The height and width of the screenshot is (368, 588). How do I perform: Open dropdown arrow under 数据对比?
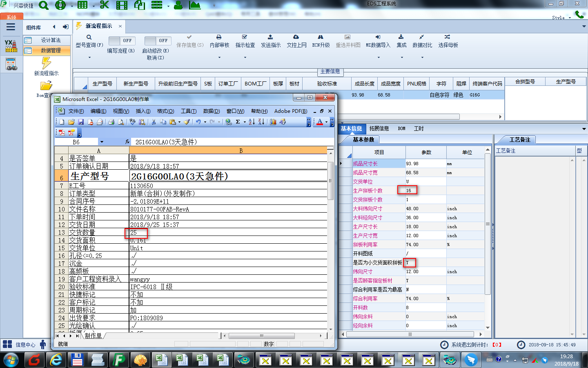422,58
